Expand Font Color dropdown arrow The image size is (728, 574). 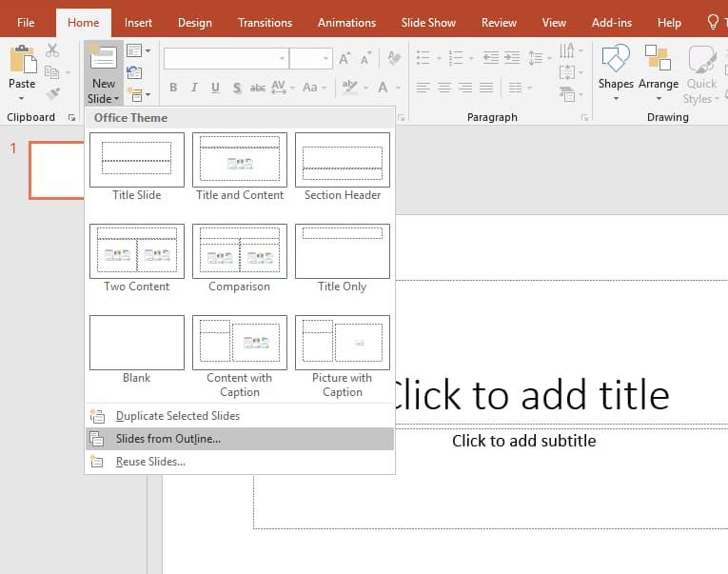(398, 88)
